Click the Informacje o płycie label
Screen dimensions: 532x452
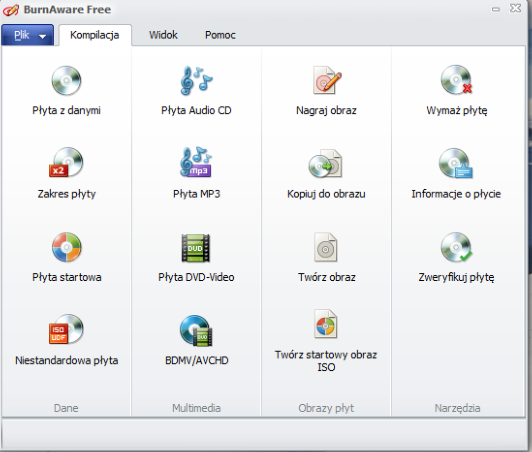(456, 194)
